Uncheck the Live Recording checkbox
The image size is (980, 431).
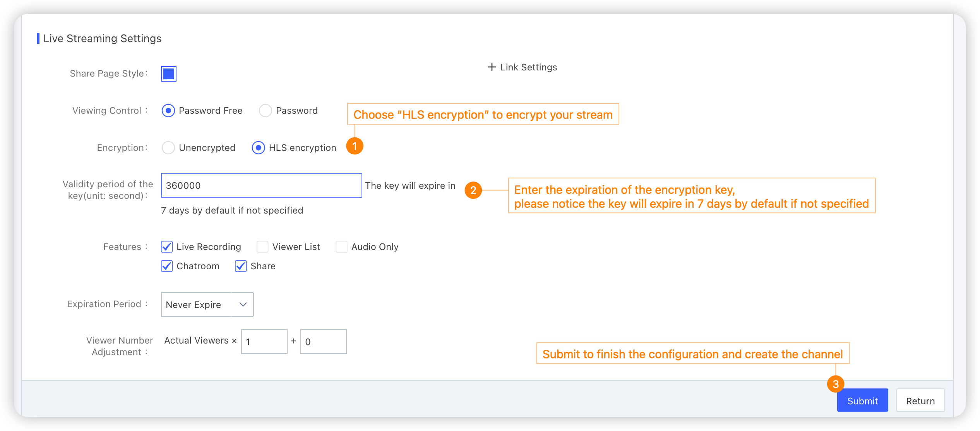(167, 246)
